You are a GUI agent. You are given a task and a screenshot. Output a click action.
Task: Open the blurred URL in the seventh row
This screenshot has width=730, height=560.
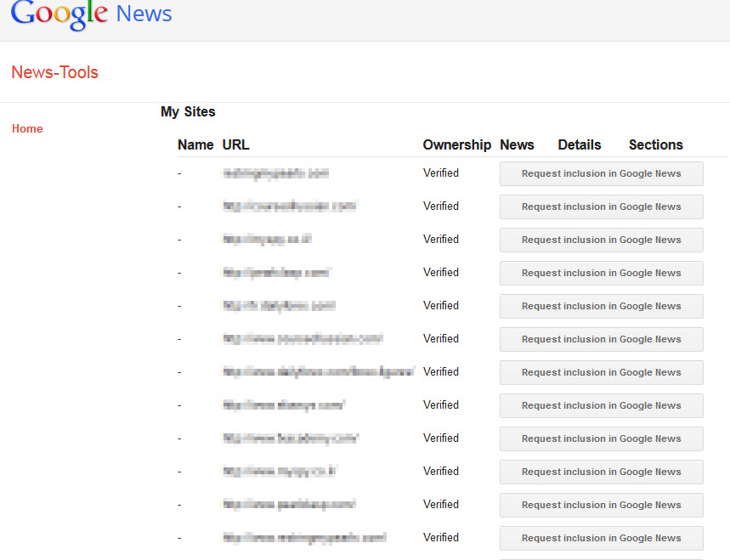pyautogui.click(x=319, y=372)
